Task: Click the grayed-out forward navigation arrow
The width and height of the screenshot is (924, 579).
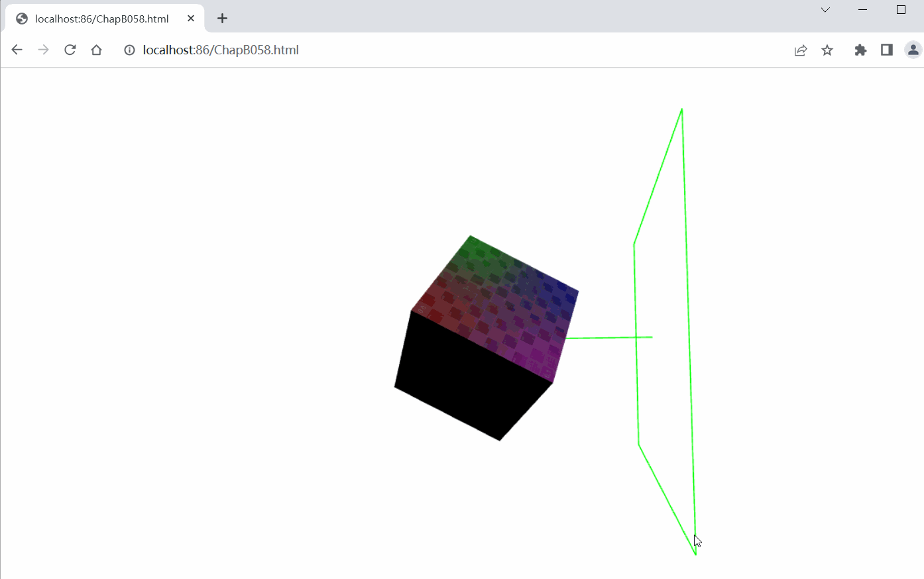Action: tap(43, 50)
